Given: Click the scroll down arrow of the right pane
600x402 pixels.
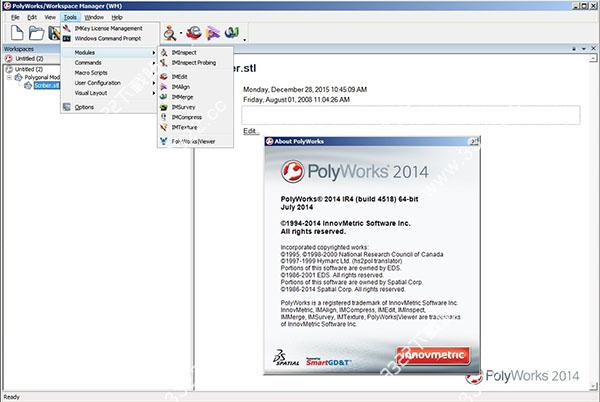Looking at the screenshot, I should point(593,386).
